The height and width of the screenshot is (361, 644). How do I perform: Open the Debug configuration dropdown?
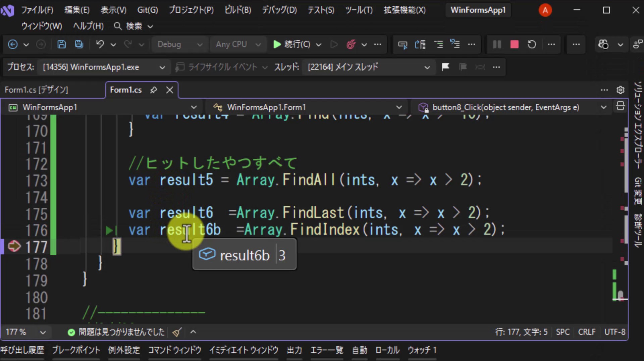180,44
